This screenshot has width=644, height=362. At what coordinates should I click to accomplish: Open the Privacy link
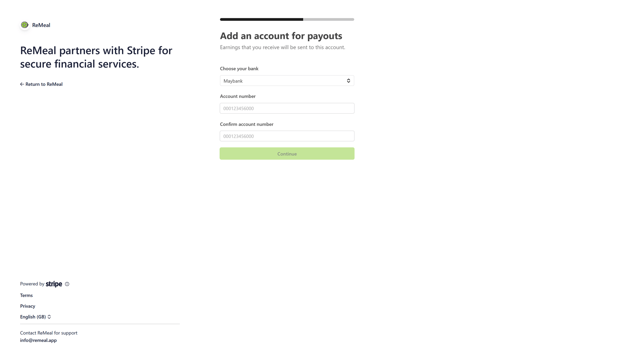click(28, 306)
